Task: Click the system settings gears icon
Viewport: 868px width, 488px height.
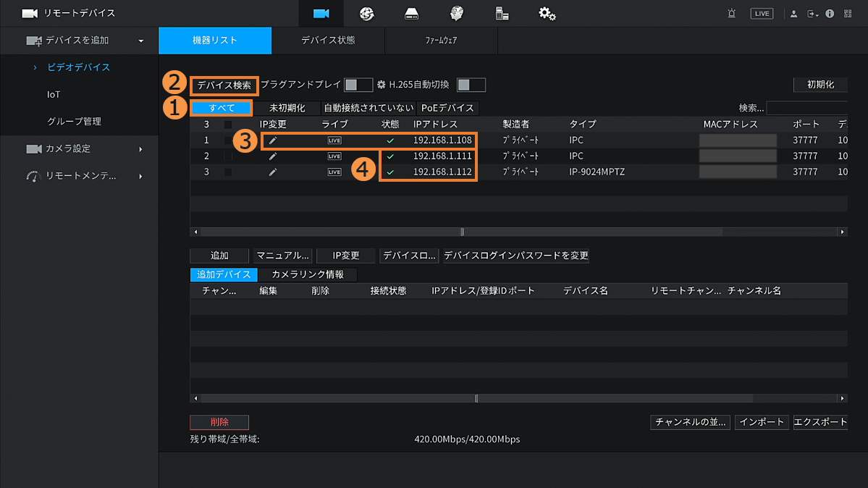Action: [x=547, y=14]
